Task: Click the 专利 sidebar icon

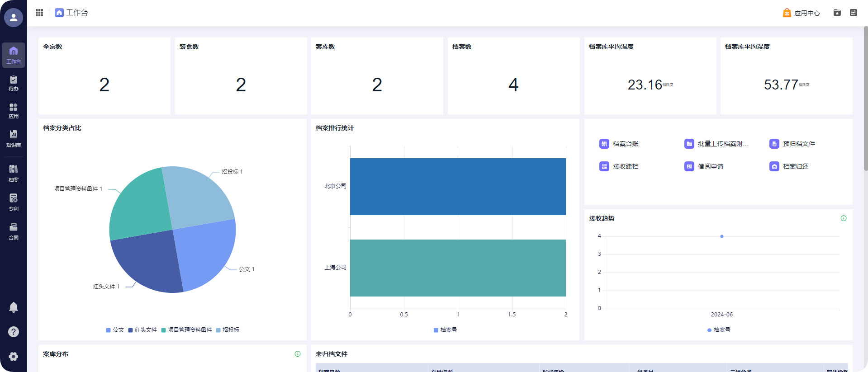Action: coord(14,202)
